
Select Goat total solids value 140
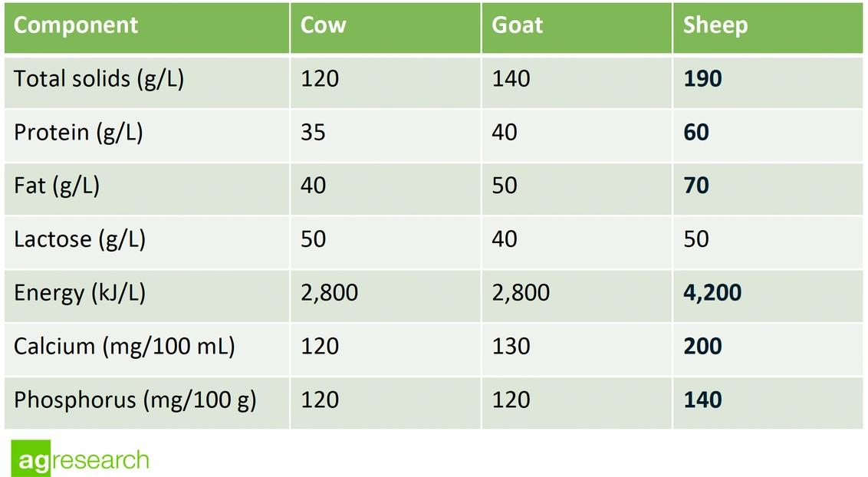coord(511,79)
